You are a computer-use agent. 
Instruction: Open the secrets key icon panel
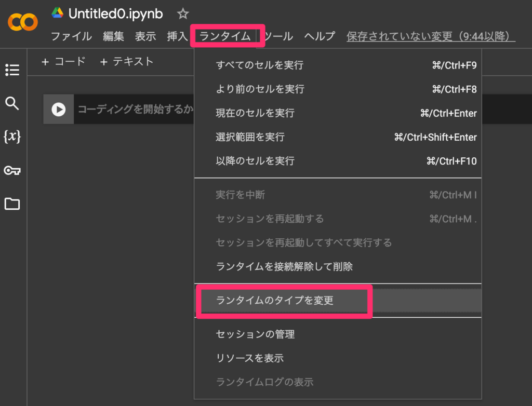12,170
